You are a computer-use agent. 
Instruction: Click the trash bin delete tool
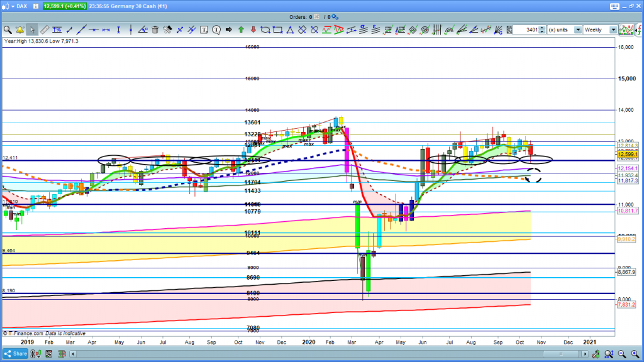pos(155,30)
